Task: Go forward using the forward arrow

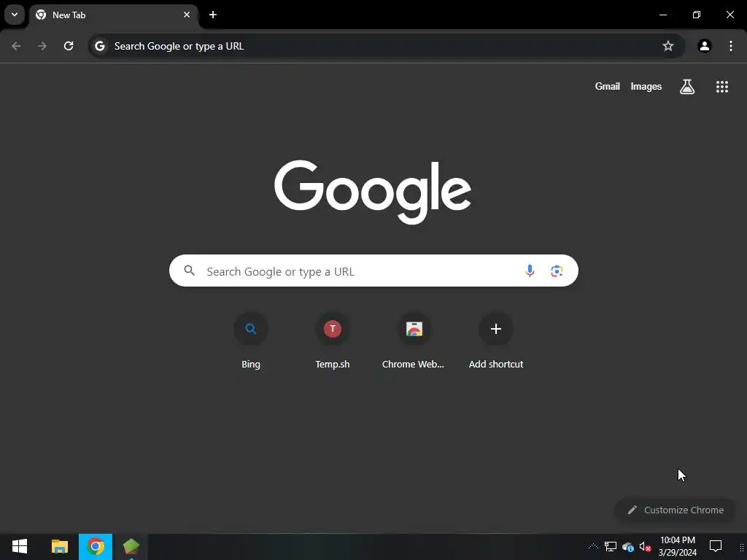Action: [42, 46]
